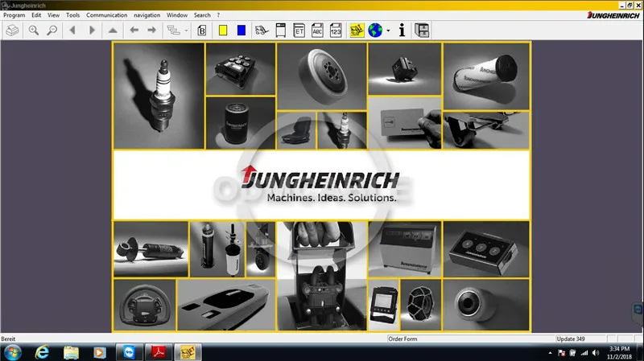This screenshot has height=361, width=644.
Task: Click the 123 number search icon
Action: coord(336,31)
